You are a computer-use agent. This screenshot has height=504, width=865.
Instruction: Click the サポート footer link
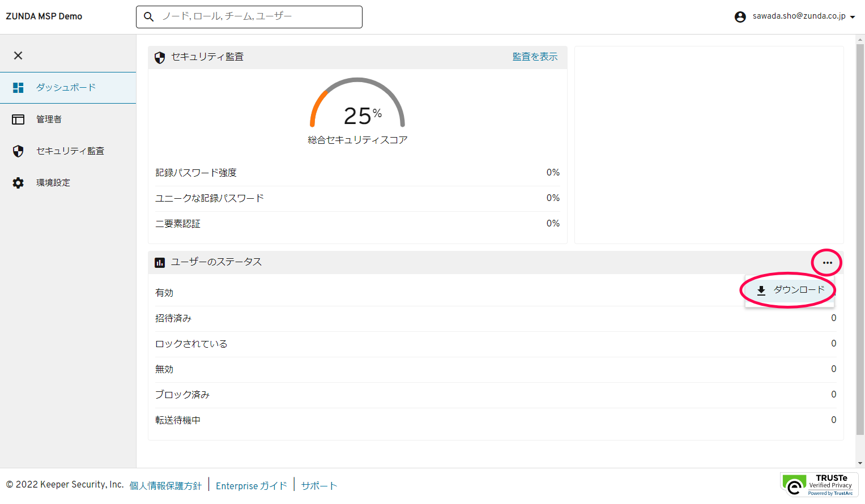click(319, 486)
